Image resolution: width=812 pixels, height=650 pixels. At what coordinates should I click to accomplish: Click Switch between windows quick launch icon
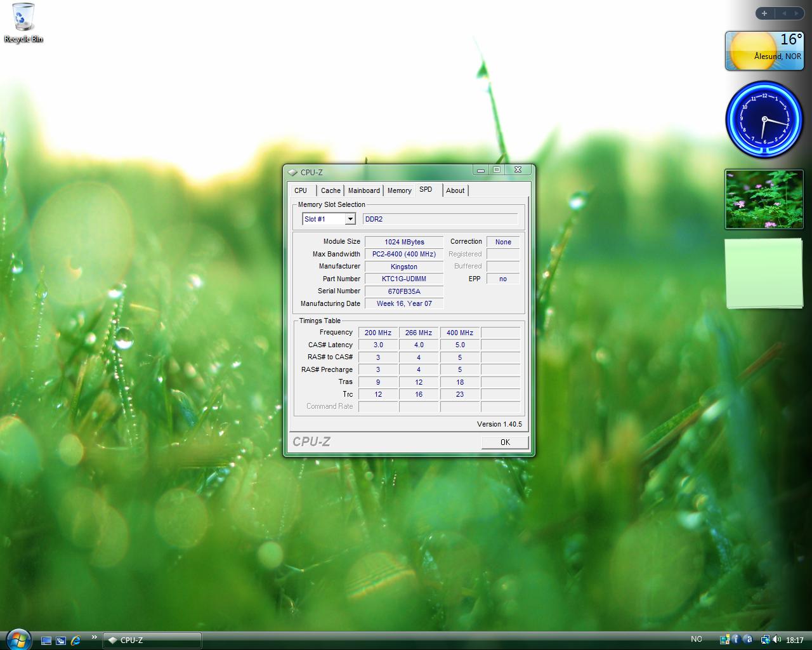tap(61, 640)
